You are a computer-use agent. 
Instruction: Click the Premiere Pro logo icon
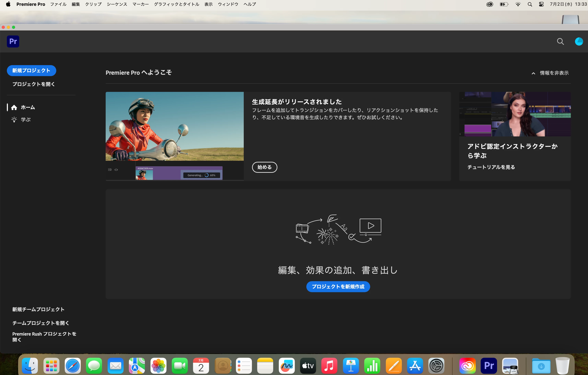pos(13,41)
